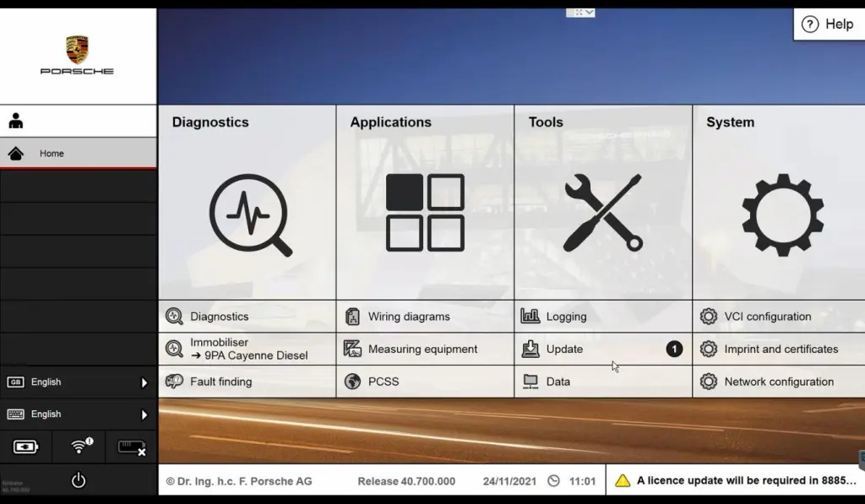Click the Wi-Fi status icon
This screenshot has height=504, width=865.
(x=81, y=447)
